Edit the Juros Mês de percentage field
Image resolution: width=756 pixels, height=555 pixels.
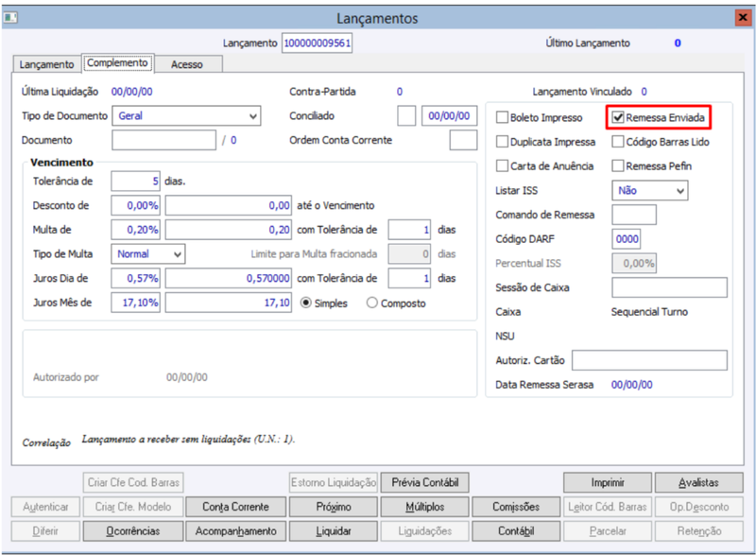(135, 303)
